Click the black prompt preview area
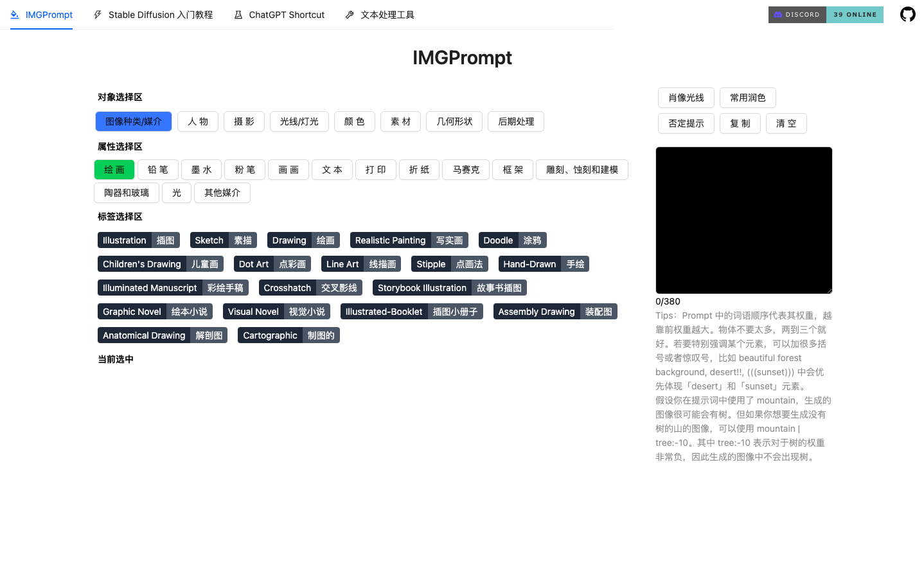 743,220
